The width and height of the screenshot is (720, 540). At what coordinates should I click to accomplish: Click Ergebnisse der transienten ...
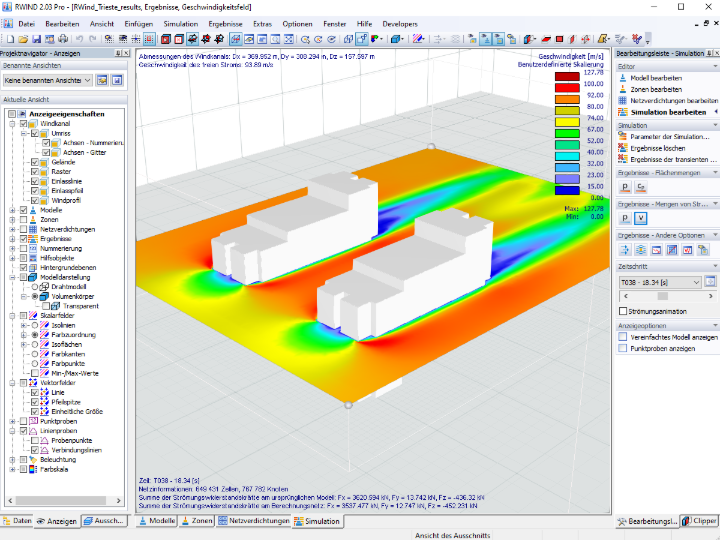673,159
